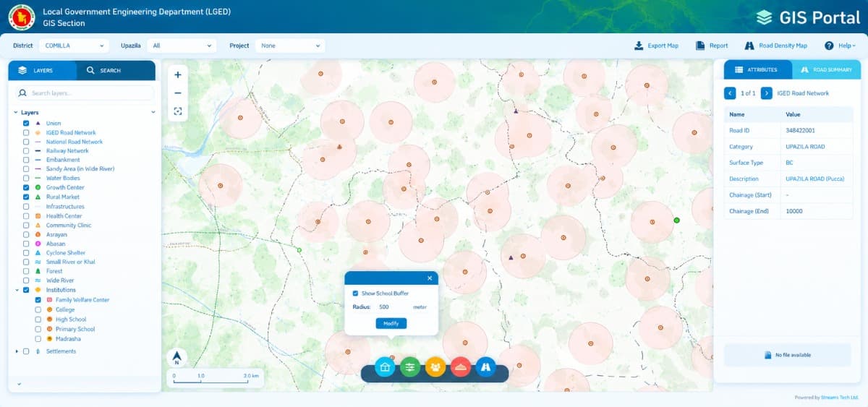
Task: Open the Report button label
Action: [x=718, y=46]
